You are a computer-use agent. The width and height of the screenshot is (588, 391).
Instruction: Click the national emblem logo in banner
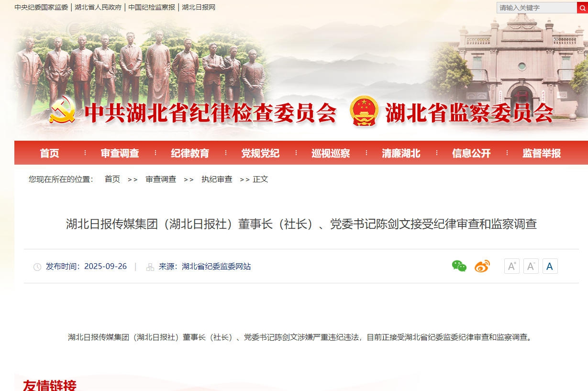364,111
